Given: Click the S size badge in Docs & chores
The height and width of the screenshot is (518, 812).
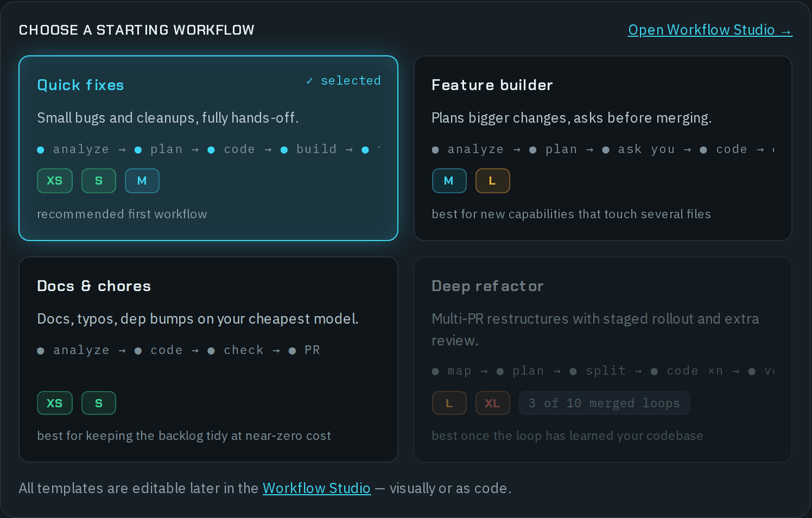Looking at the screenshot, I should pyautogui.click(x=99, y=403).
